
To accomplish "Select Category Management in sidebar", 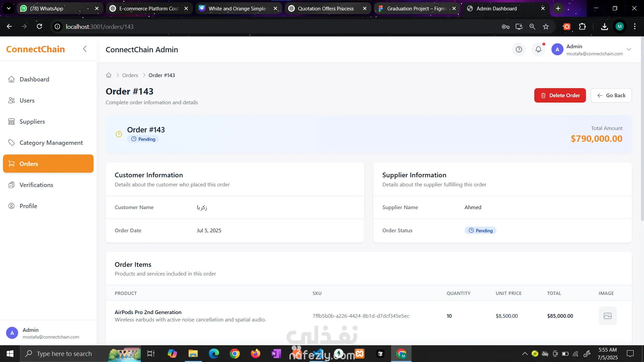I will 51,143.
